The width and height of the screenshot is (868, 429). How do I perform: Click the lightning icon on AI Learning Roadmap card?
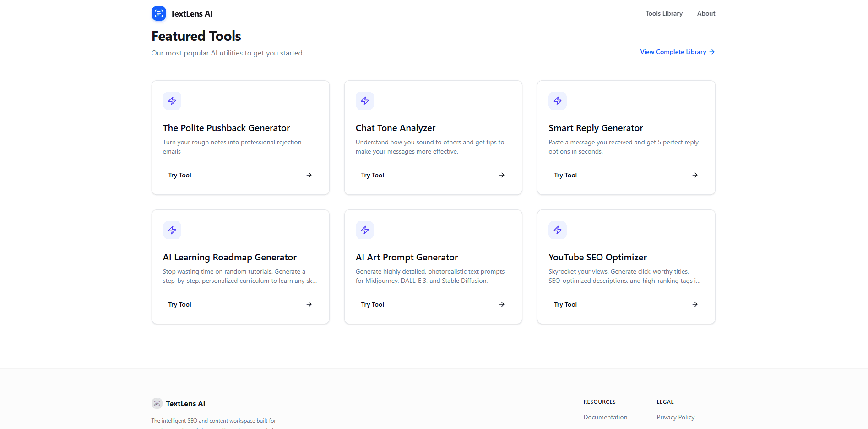pos(172,230)
